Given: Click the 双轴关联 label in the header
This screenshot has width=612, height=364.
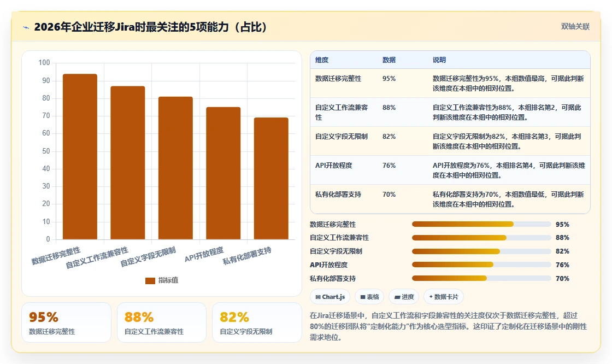Looking at the screenshot, I should point(575,27).
